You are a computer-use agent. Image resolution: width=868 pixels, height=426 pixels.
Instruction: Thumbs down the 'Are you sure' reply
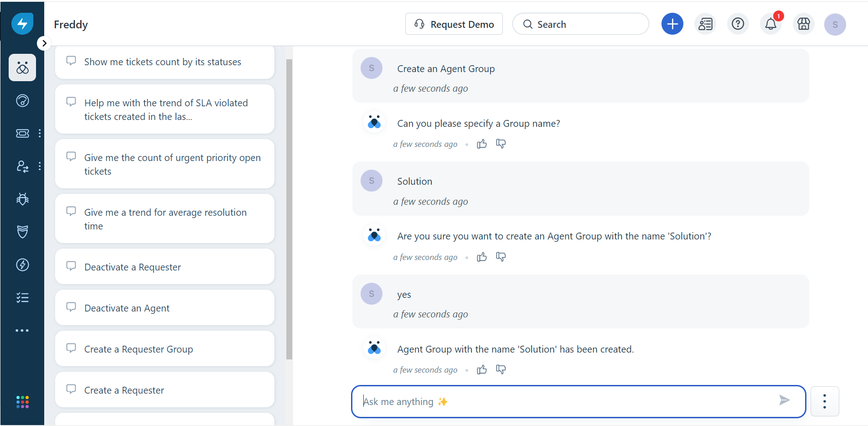point(501,257)
